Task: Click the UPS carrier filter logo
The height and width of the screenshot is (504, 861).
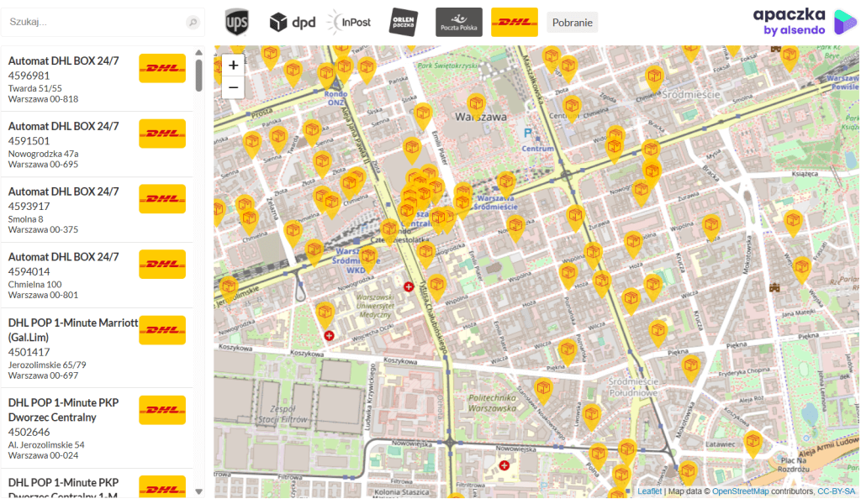Action: click(x=237, y=22)
